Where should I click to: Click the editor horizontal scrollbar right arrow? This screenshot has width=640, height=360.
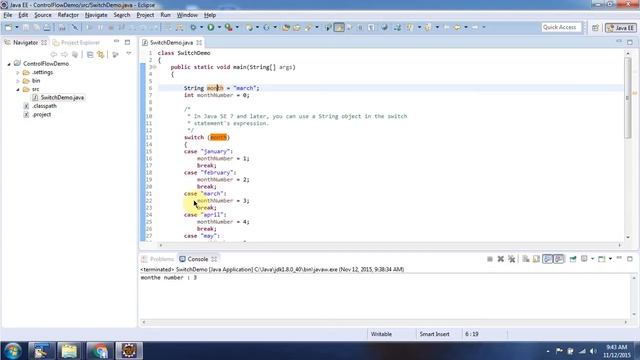point(620,245)
